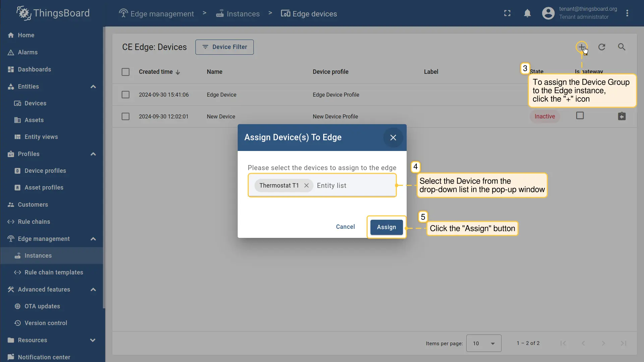Unassign New Device from edge icon
644x362 pixels.
pos(622,116)
